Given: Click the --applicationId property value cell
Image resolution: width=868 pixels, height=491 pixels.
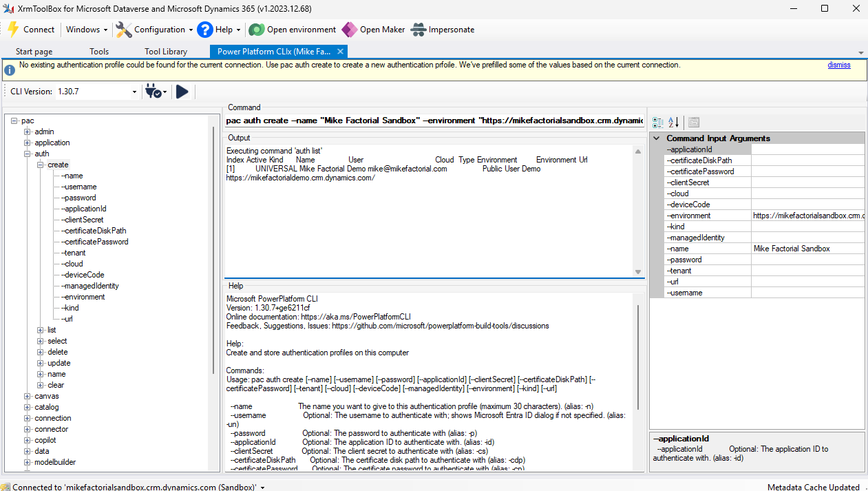Looking at the screenshot, I should (808, 149).
